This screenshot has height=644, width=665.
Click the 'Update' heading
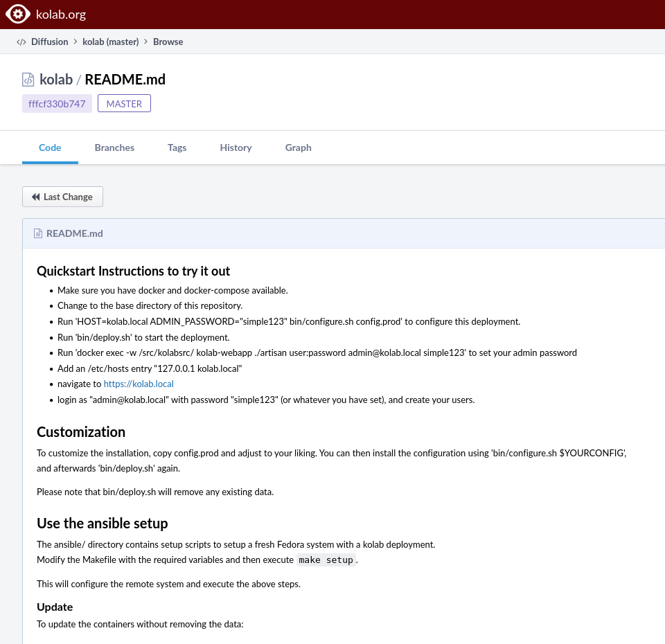pyautogui.click(x=55, y=607)
